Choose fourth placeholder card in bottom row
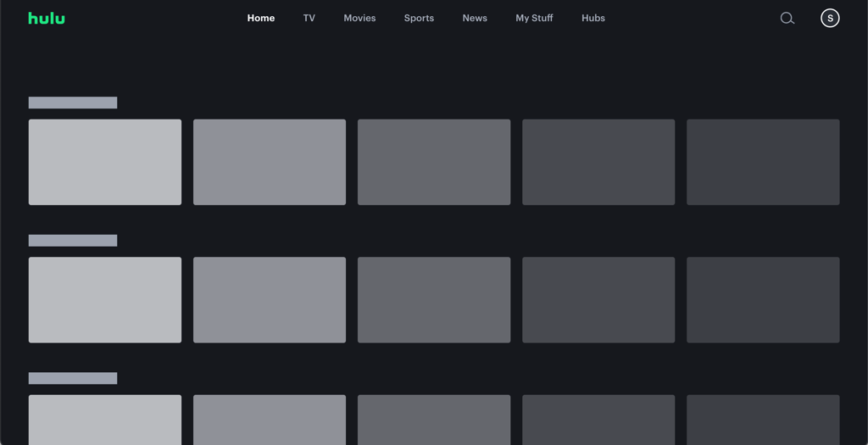This screenshot has width=868, height=445. tap(598, 420)
